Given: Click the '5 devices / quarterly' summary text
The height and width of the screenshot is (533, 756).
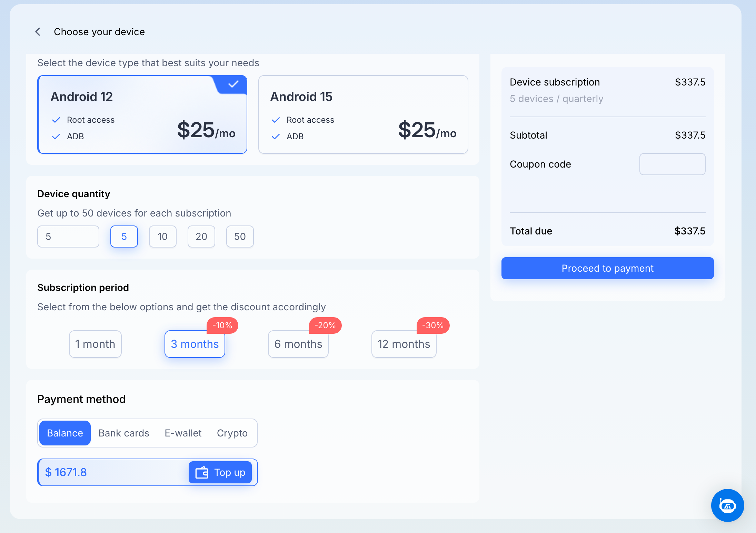Looking at the screenshot, I should [x=557, y=99].
